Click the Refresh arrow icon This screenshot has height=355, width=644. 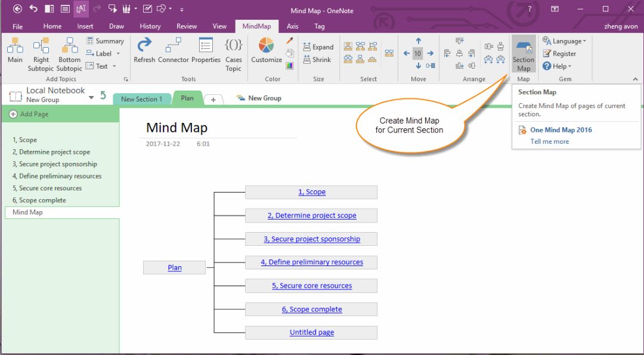144,46
